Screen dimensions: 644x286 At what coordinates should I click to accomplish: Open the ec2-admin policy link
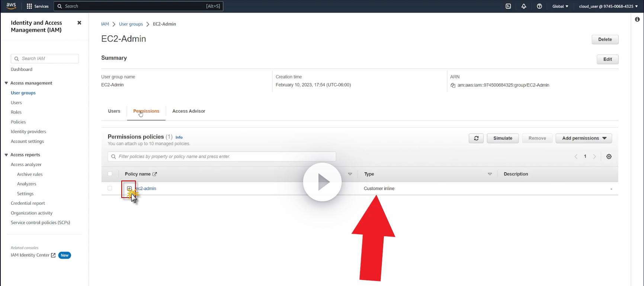[x=145, y=188]
